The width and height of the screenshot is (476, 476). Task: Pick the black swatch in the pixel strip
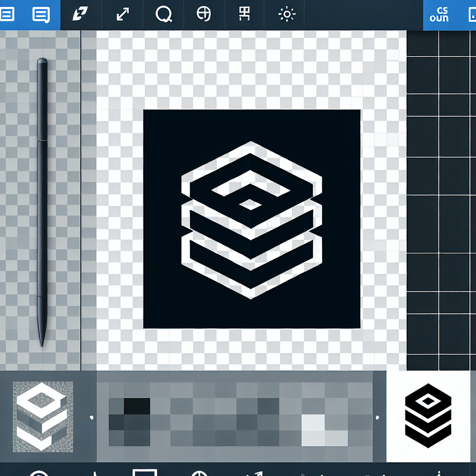[137, 406]
